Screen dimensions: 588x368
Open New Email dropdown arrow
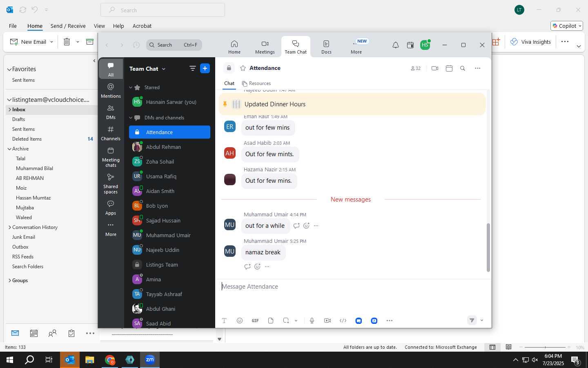(x=51, y=42)
